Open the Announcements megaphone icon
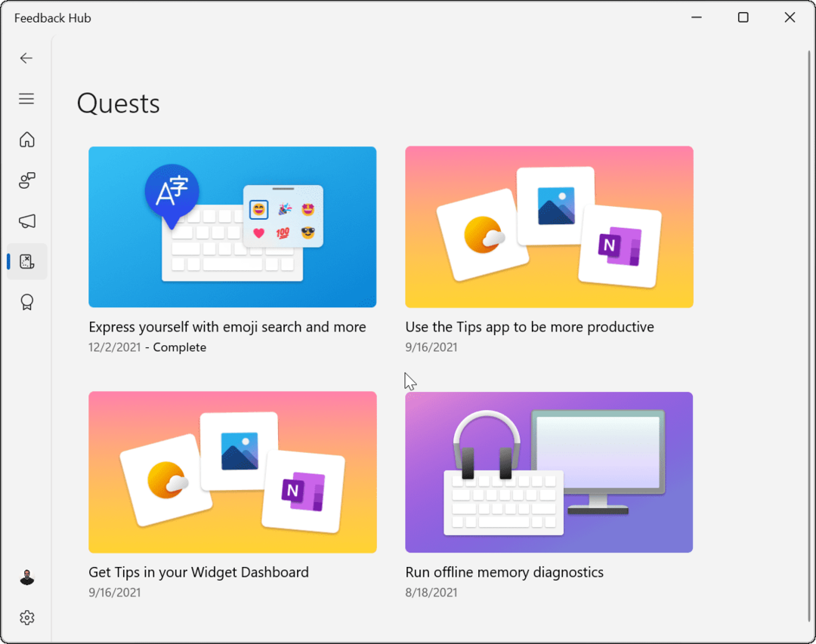 coord(26,221)
